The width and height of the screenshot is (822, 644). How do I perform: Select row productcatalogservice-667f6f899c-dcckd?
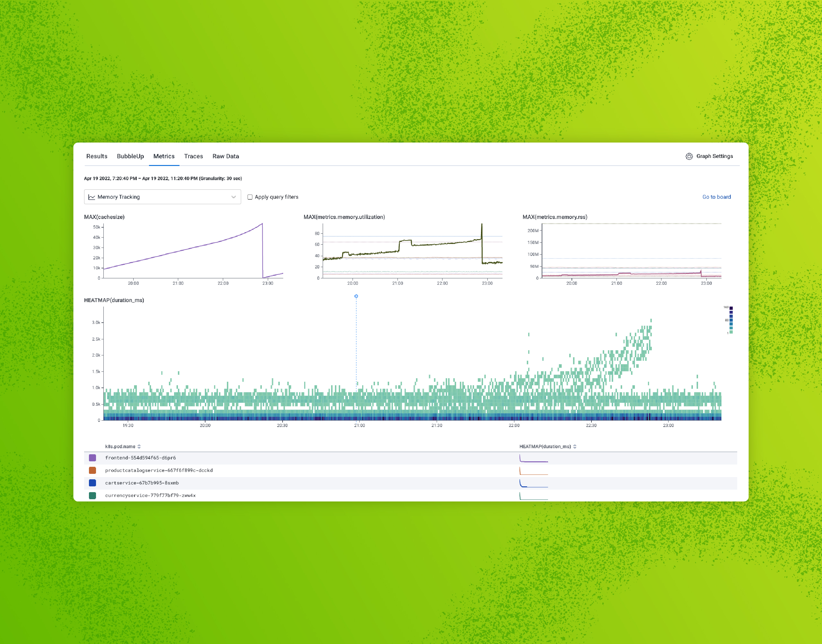pyautogui.click(x=410, y=470)
